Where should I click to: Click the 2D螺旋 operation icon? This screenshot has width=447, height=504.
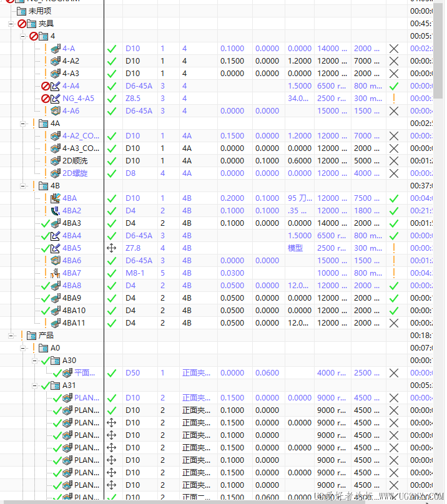[56, 173]
